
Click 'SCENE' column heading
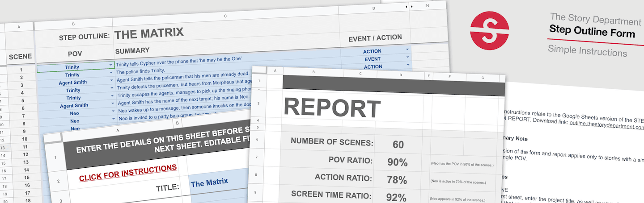pos(21,56)
